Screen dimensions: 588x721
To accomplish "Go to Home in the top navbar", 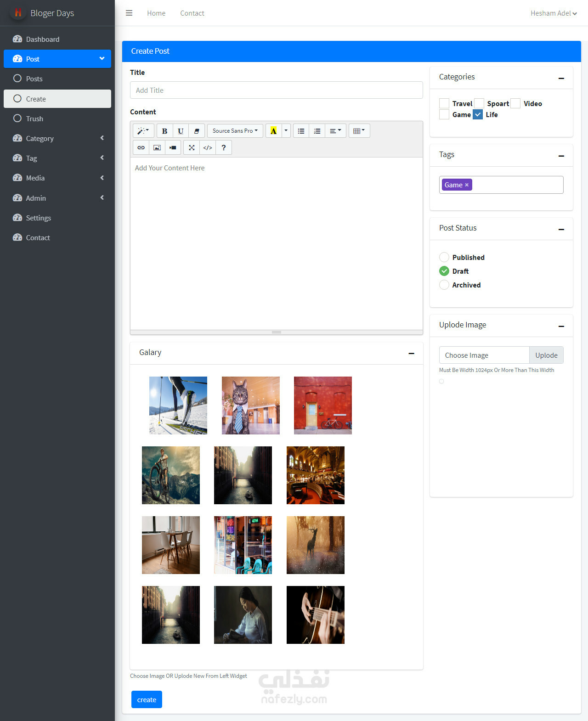I will (156, 13).
